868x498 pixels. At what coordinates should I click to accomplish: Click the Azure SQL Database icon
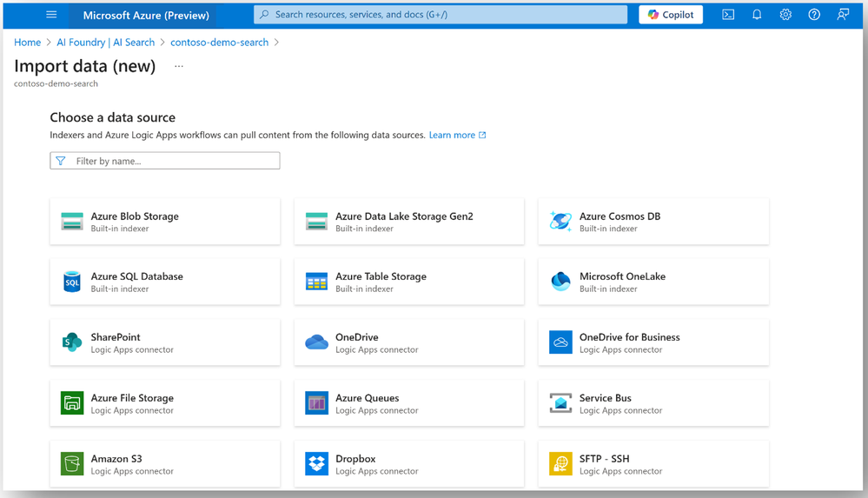point(72,282)
